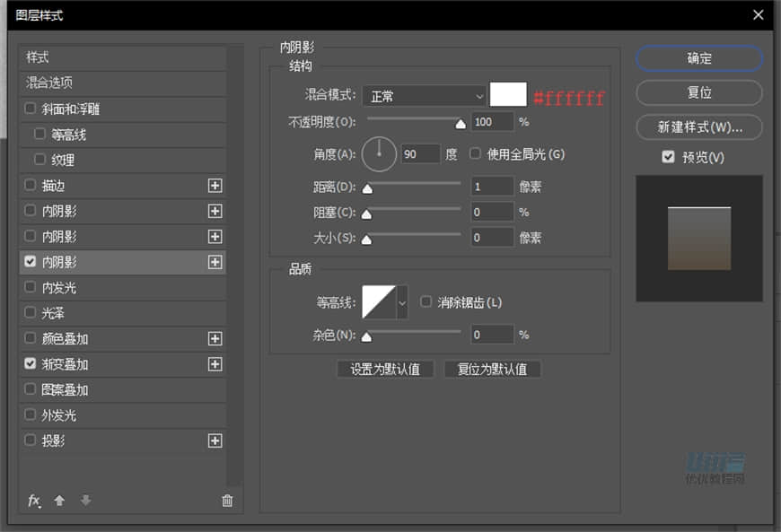Viewport: 781px width, 532px height.
Task: Click the up arrow to move effect up
Action: click(59, 501)
